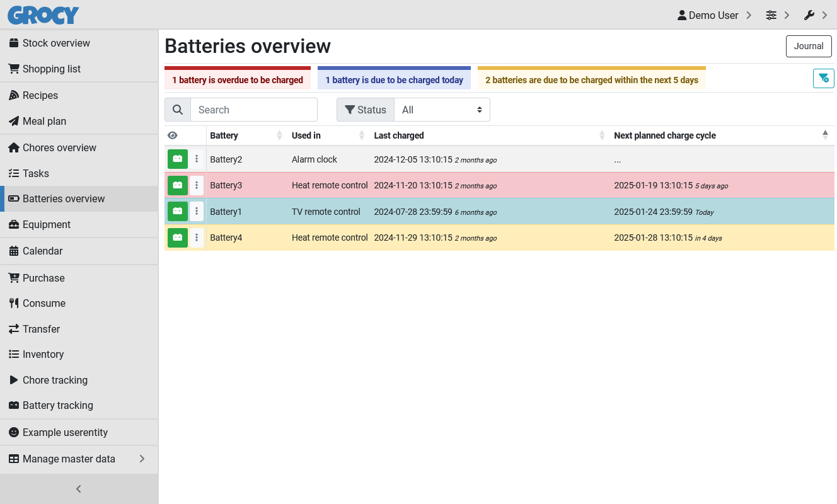Collapse the sidebar with the chevron
Screen dimensions: 837x504
[79, 489]
